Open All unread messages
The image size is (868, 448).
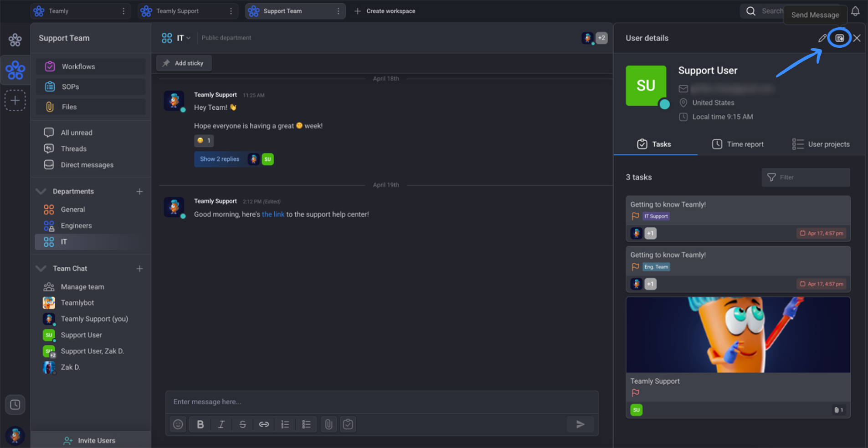(77, 132)
